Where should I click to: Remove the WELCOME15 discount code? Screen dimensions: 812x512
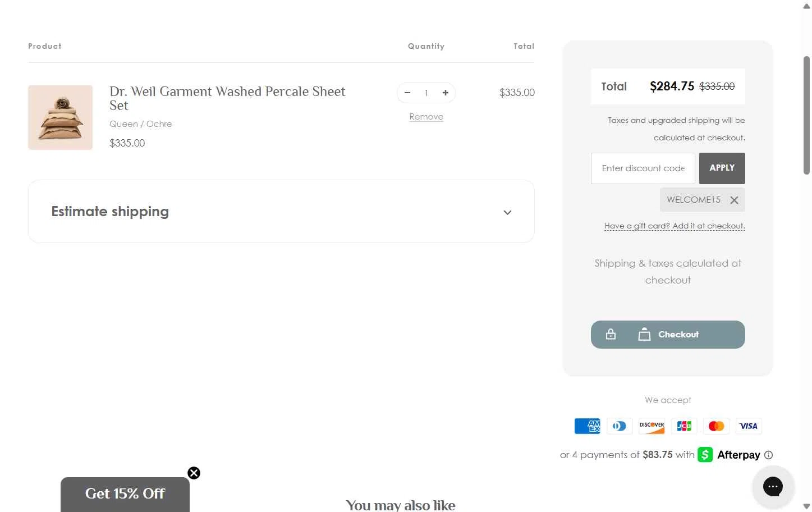(x=734, y=200)
